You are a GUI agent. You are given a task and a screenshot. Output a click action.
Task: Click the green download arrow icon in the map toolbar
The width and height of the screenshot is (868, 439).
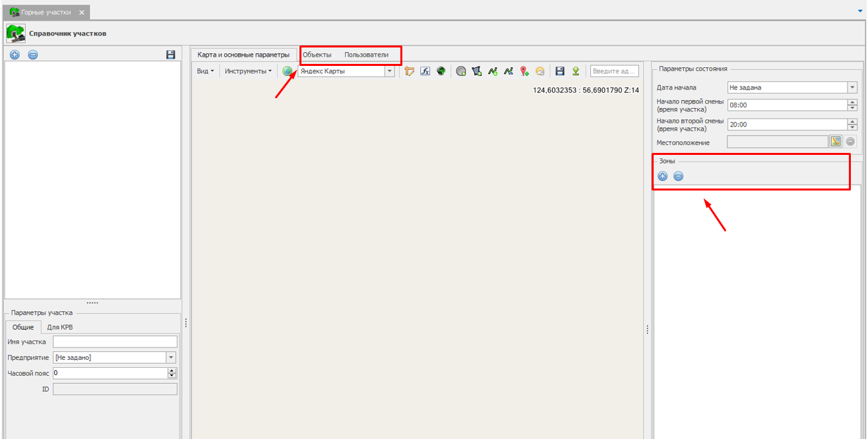pos(576,71)
